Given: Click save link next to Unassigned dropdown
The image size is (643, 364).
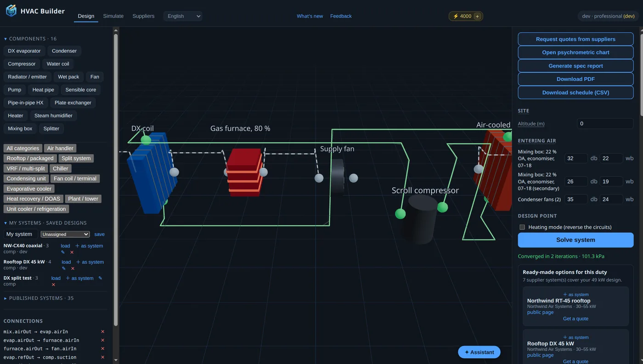Looking at the screenshot, I should [x=99, y=234].
